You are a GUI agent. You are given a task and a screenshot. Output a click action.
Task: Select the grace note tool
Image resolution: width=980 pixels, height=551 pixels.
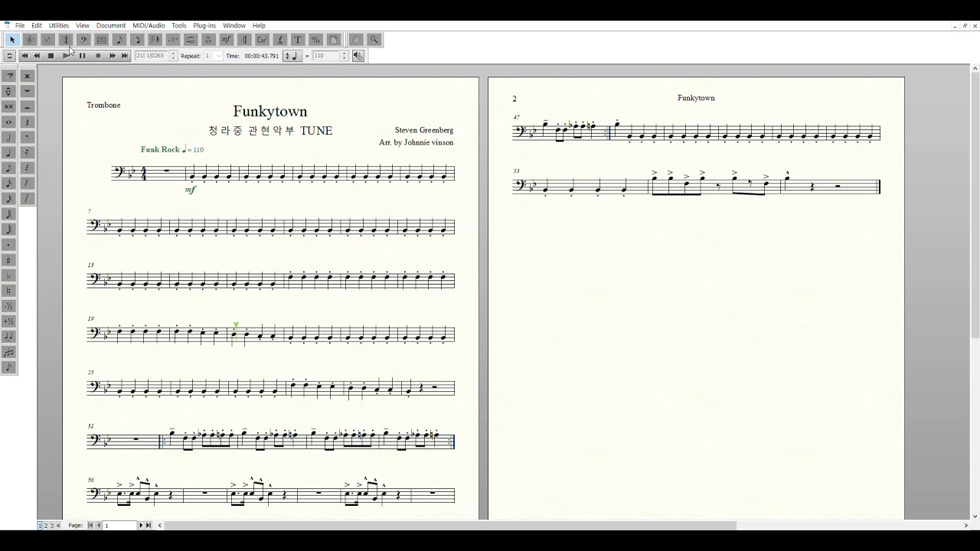click(x=9, y=367)
